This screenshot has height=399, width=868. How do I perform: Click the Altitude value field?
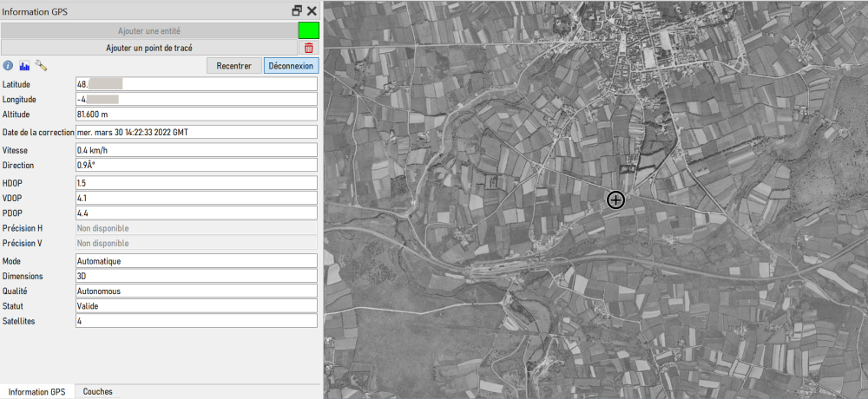tap(196, 114)
